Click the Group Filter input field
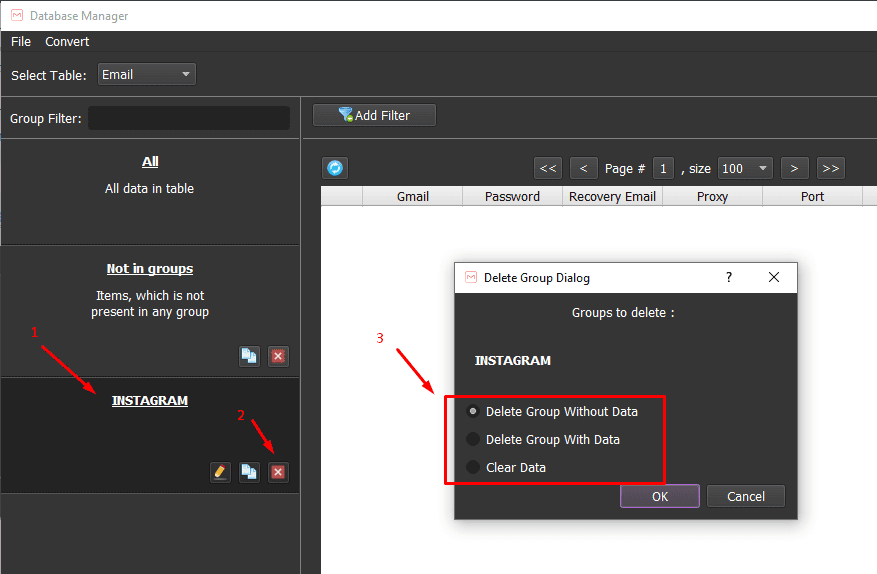 (189, 118)
